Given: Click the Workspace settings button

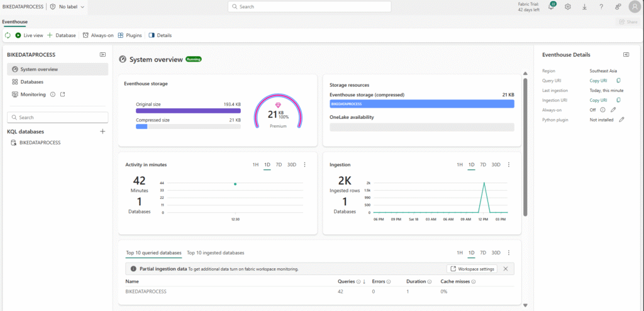Looking at the screenshot, I should [x=472, y=269].
